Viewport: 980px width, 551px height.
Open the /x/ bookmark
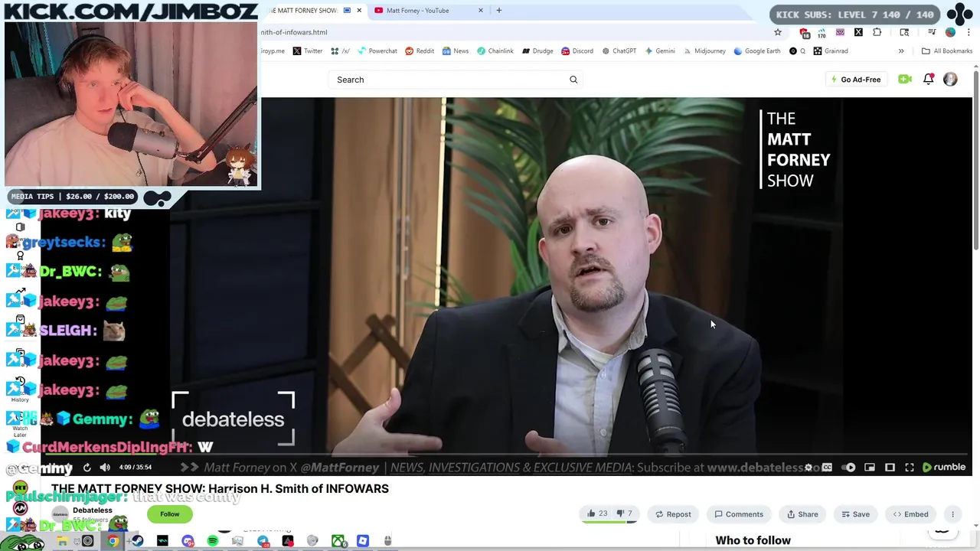(340, 51)
